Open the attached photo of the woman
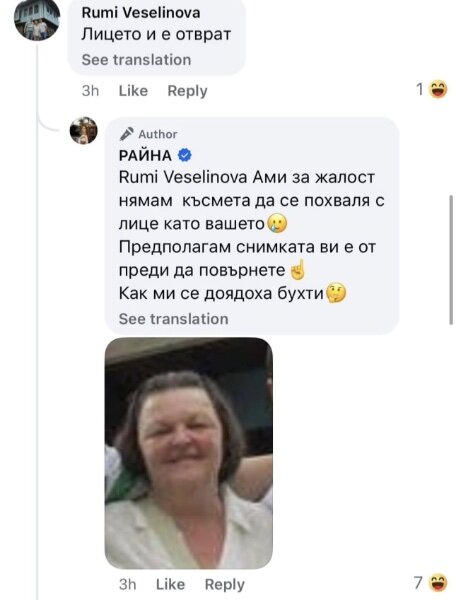The image size is (456, 600). (189, 453)
